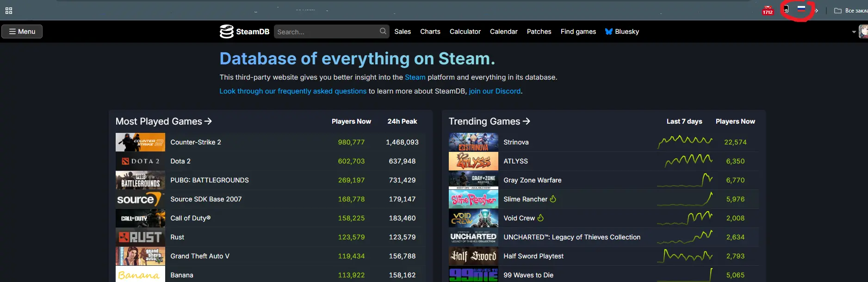Open Source SDK Base thumbnail

pyautogui.click(x=140, y=199)
